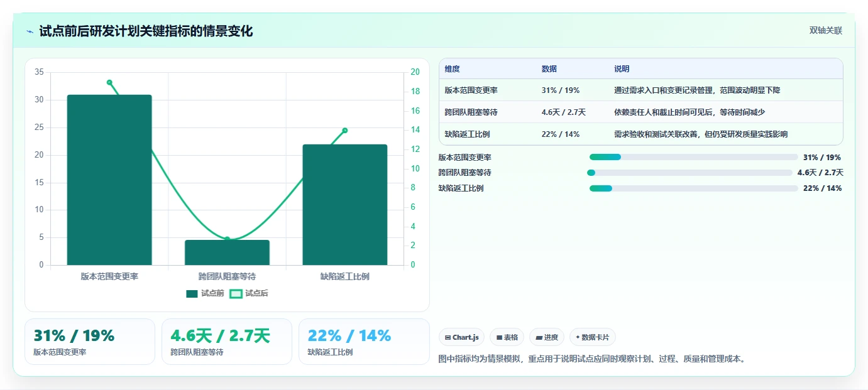Viewport: 868px width, 390px height.
Task: Select the 跨团队阻塞等待 cell in the table
Action: (471, 112)
